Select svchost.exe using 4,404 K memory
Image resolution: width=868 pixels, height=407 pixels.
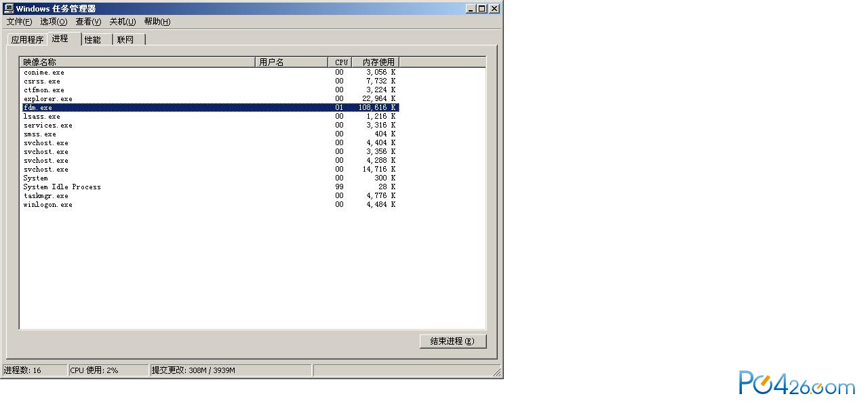(210, 143)
